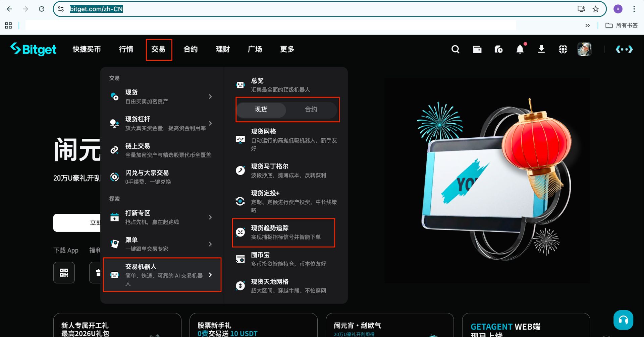Open 现货马丁格尔 bot option
644x337 pixels.
click(286, 171)
